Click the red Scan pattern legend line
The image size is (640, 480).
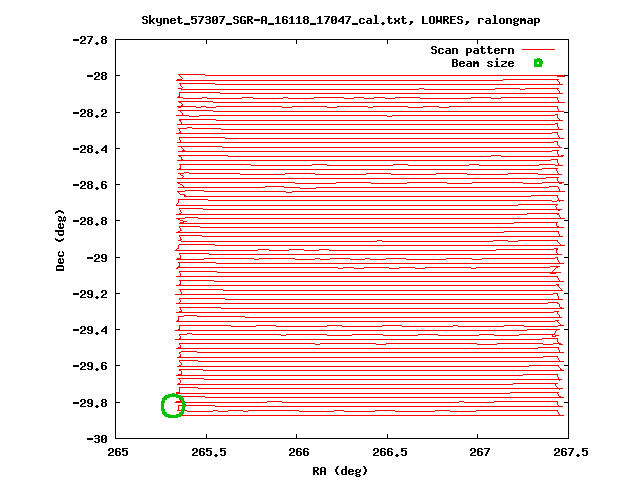click(x=539, y=50)
